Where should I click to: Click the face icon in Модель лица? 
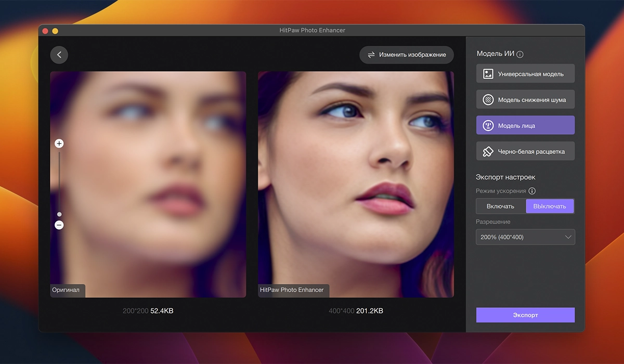(488, 125)
